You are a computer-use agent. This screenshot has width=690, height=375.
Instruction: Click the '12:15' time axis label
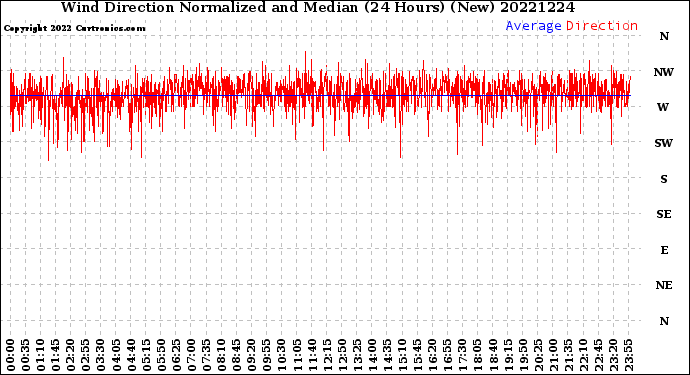pos(327,356)
